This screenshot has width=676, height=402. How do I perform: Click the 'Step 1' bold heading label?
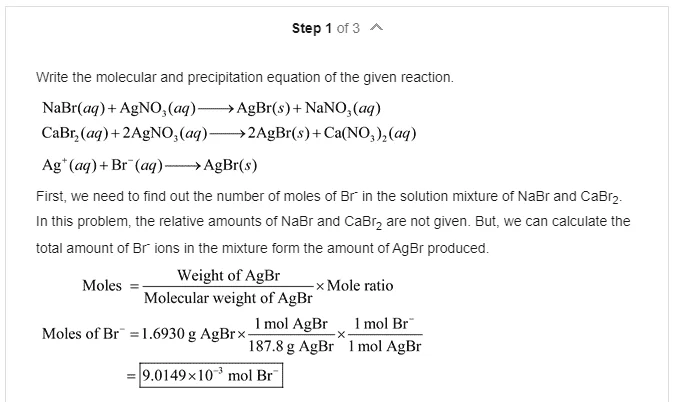tap(312, 28)
